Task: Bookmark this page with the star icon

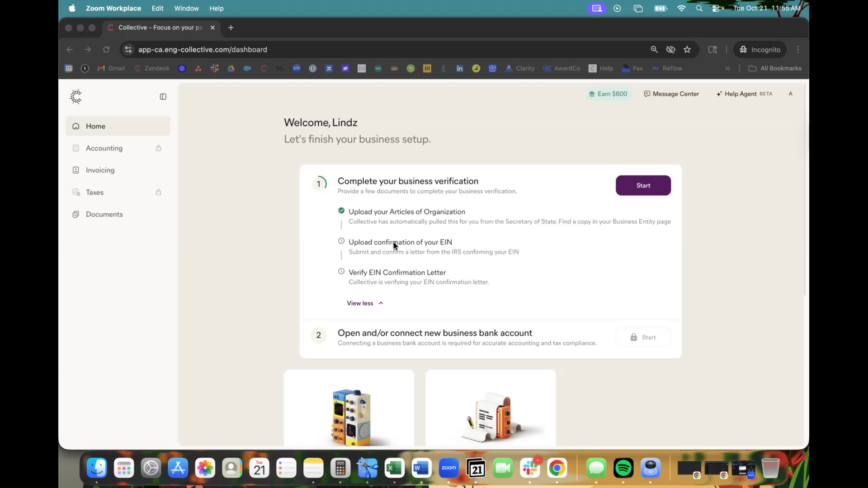Action: coord(687,50)
